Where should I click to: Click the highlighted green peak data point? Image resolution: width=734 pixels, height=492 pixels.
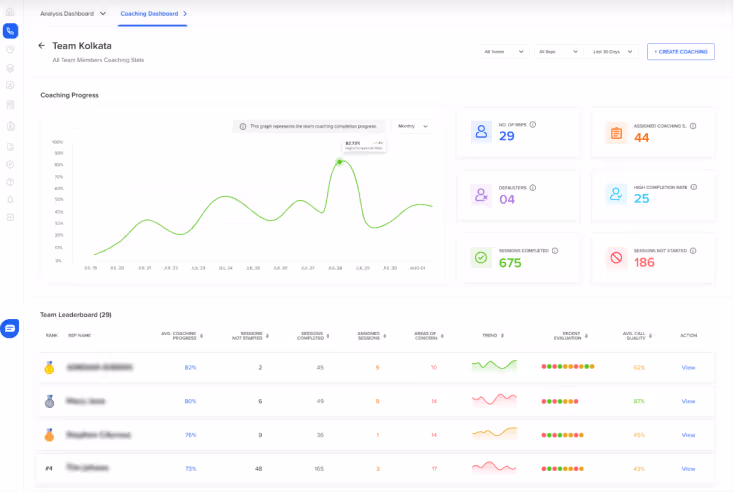point(340,162)
